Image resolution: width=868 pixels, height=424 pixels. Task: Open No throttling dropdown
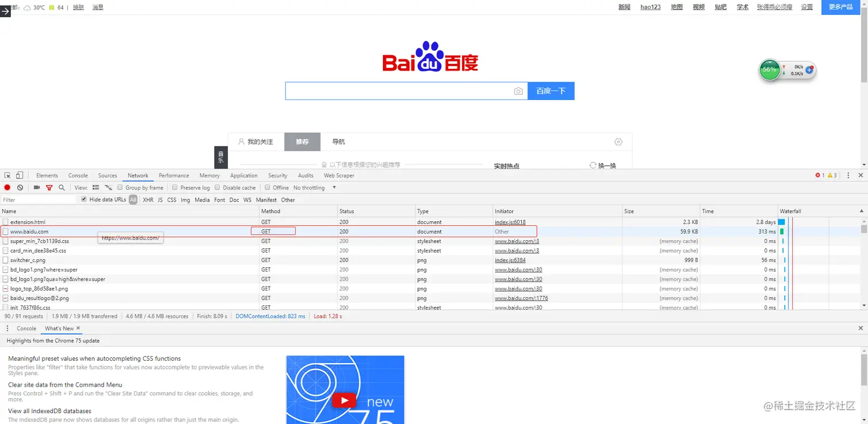click(315, 187)
